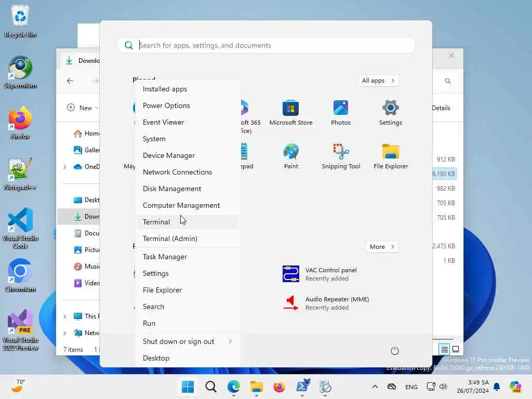Viewport: 532px width, 399px height.
Task: Show hidden tray icons chevron
Action: point(375,387)
